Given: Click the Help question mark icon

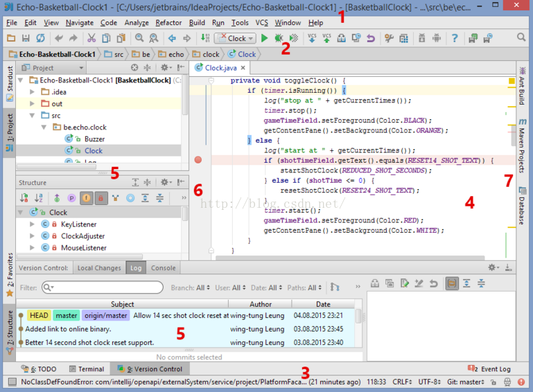Looking at the screenshot, I should (455, 38).
